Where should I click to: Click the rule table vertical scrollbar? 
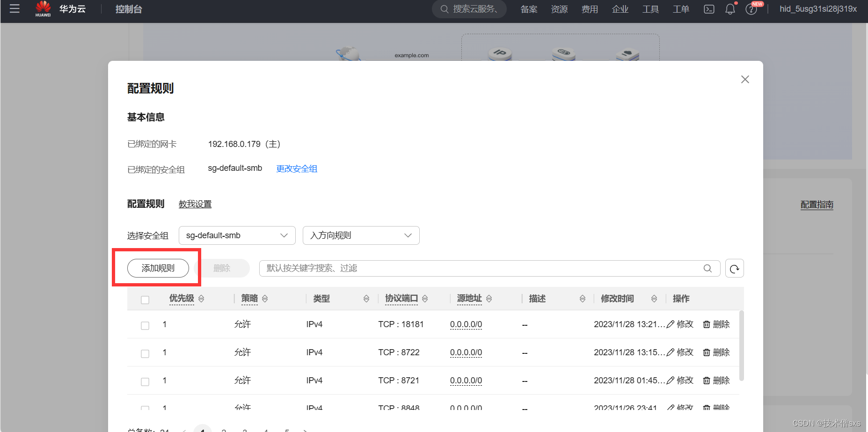[741, 345]
